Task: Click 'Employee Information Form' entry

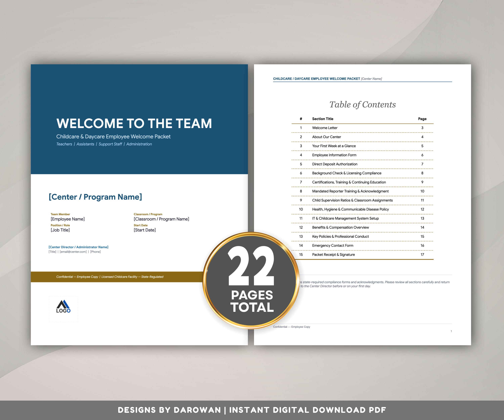Action: [334, 155]
